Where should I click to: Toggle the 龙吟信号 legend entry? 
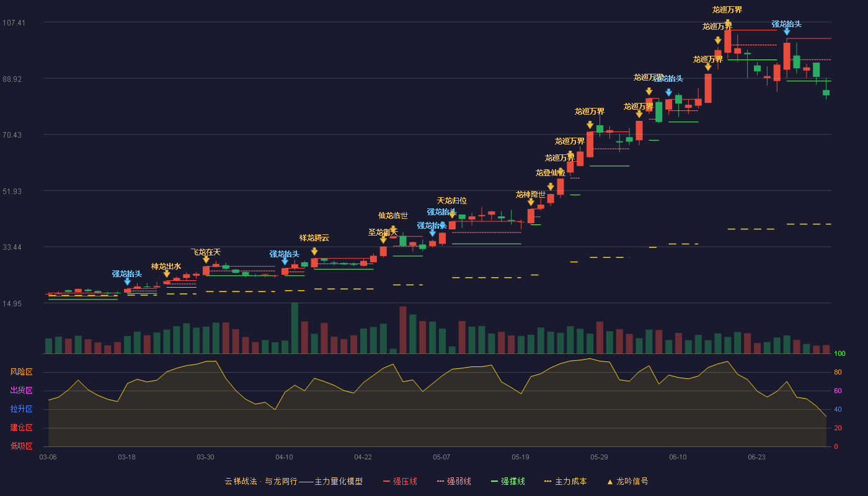point(627,481)
